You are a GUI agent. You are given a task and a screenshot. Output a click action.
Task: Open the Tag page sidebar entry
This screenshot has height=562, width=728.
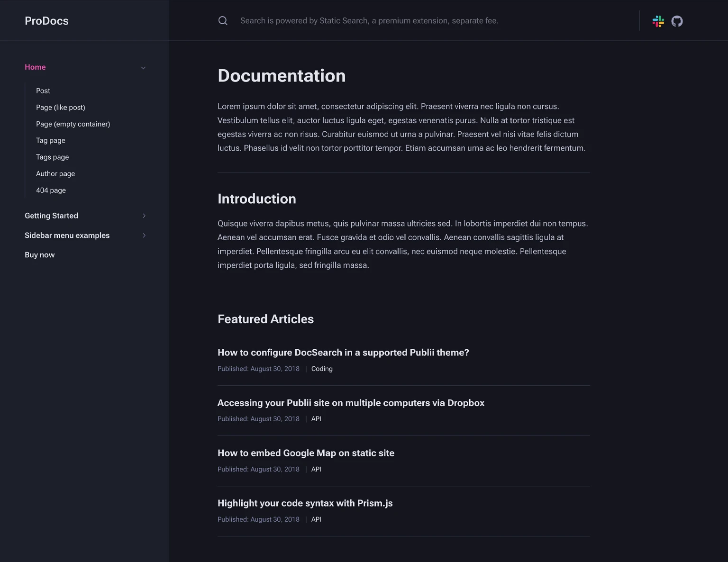pyautogui.click(x=51, y=140)
